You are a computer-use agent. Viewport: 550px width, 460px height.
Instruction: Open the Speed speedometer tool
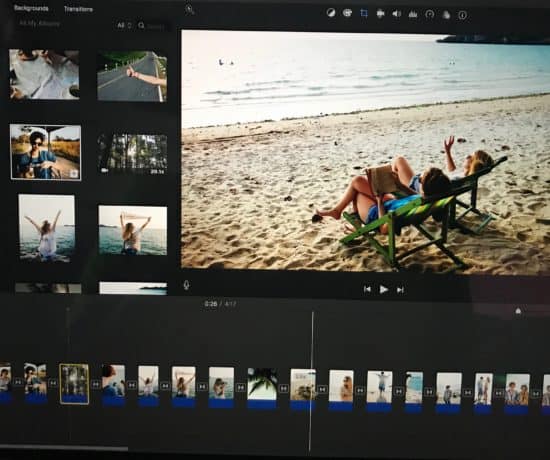[x=430, y=14]
